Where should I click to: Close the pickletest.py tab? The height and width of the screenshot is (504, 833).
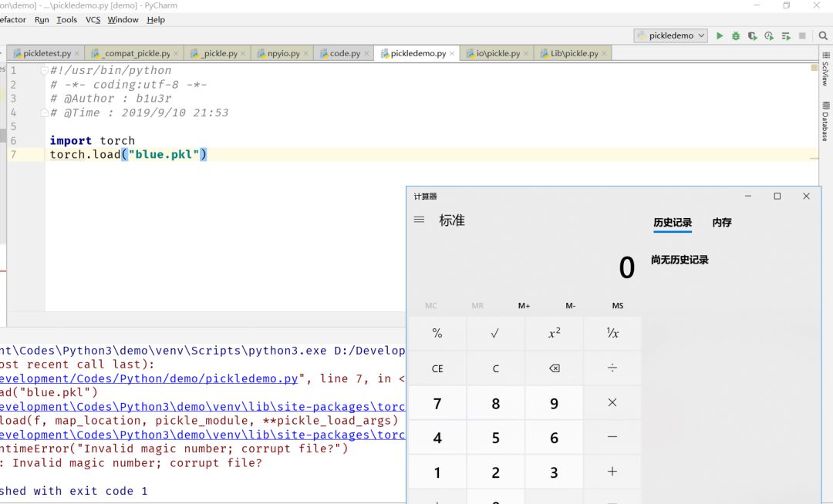point(77,54)
